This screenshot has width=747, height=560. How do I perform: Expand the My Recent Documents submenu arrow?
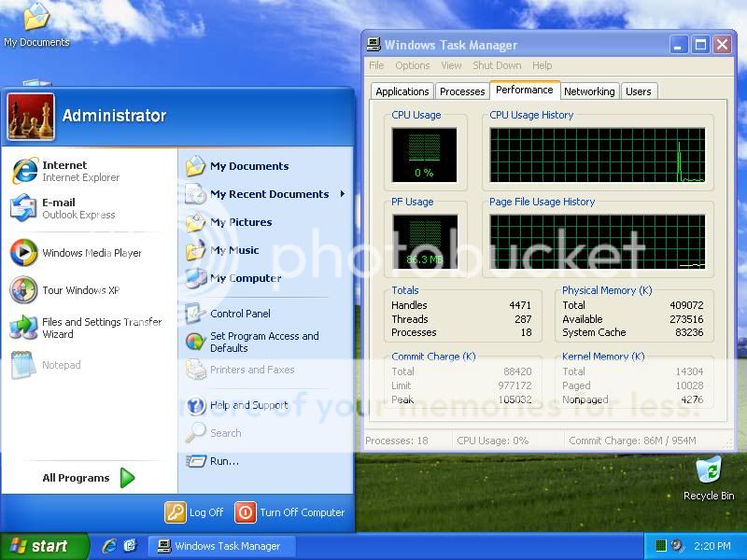coord(343,194)
